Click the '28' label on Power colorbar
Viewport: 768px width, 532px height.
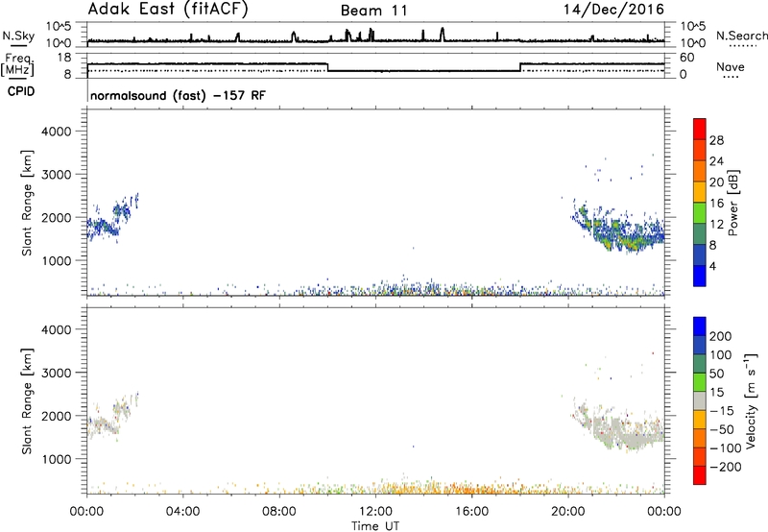(716, 140)
